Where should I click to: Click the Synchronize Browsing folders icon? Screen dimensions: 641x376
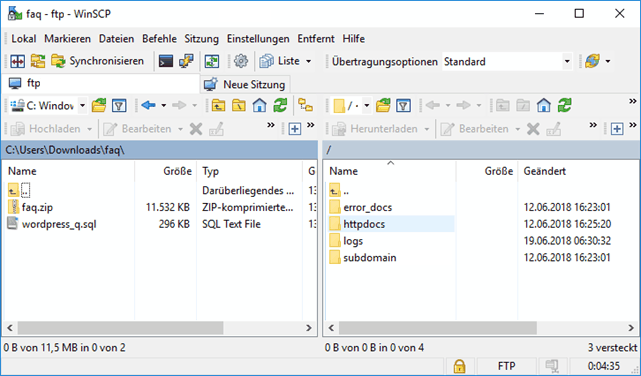pyautogui.click(x=38, y=61)
